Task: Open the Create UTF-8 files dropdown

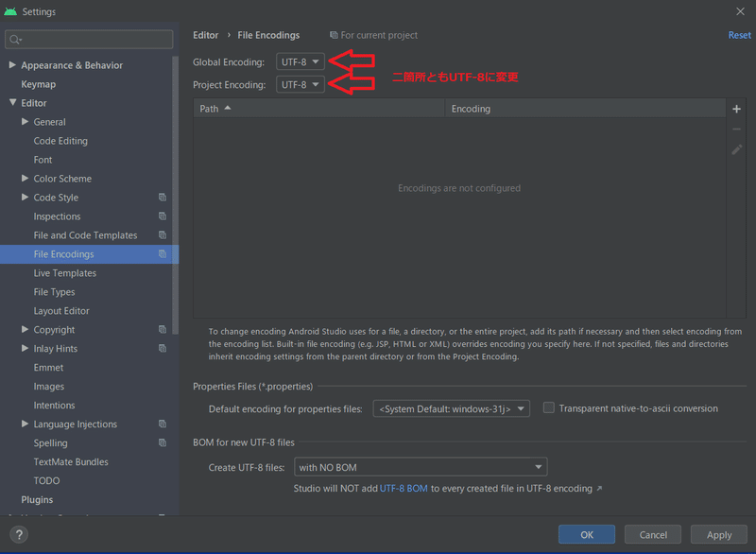Action: coord(421,467)
